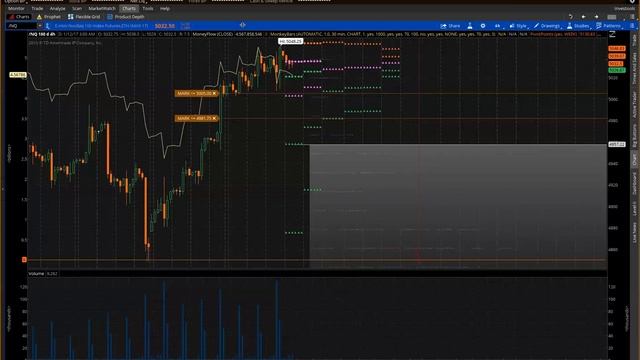640x360 pixels.
Task: Switch to the Analyze tab
Action: click(x=58, y=9)
